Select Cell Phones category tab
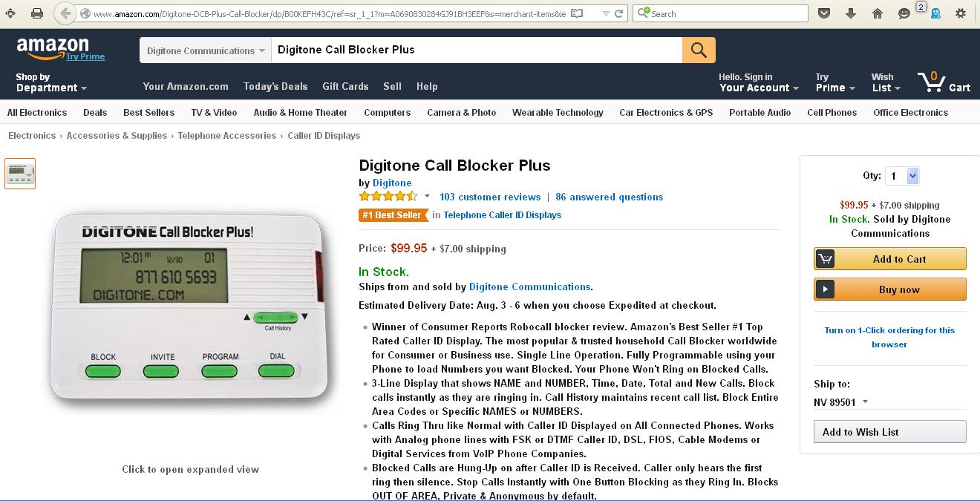Viewport: 980px width, 501px height. coord(832,113)
